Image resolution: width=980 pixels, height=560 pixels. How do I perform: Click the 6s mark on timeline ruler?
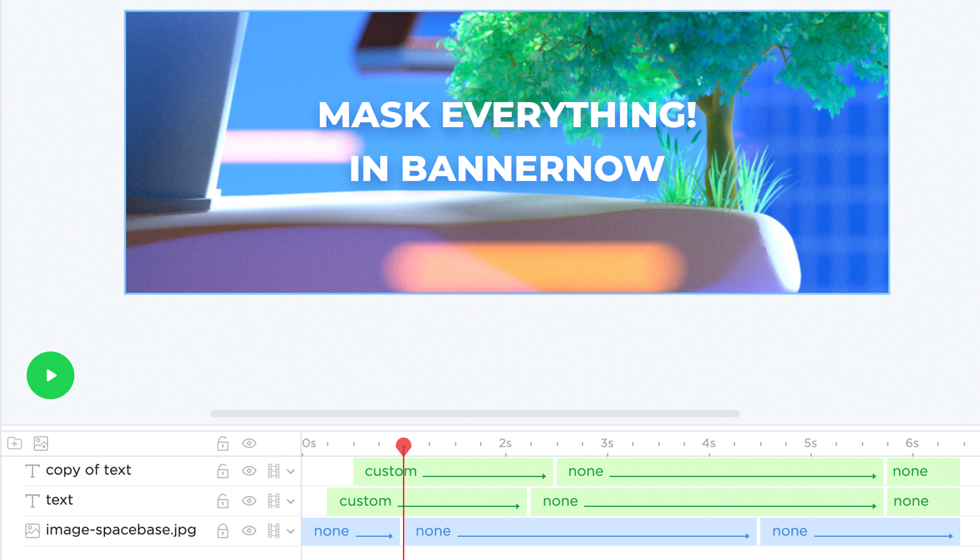[x=912, y=444]
